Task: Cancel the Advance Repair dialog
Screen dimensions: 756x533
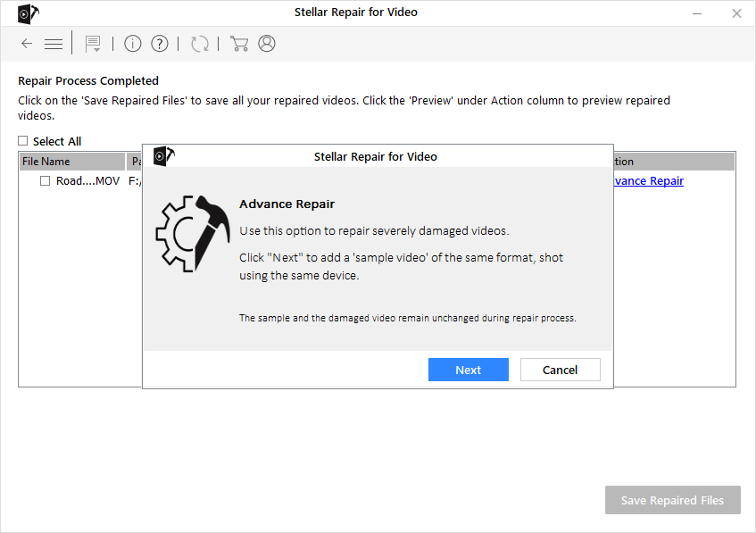Action: pyautogui.click(x=560, y=370)
